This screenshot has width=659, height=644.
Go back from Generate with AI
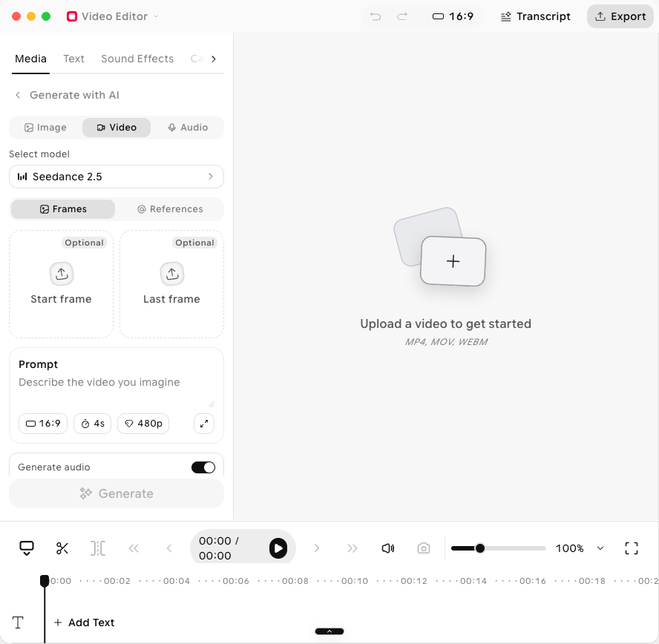[x=18, y=95]
